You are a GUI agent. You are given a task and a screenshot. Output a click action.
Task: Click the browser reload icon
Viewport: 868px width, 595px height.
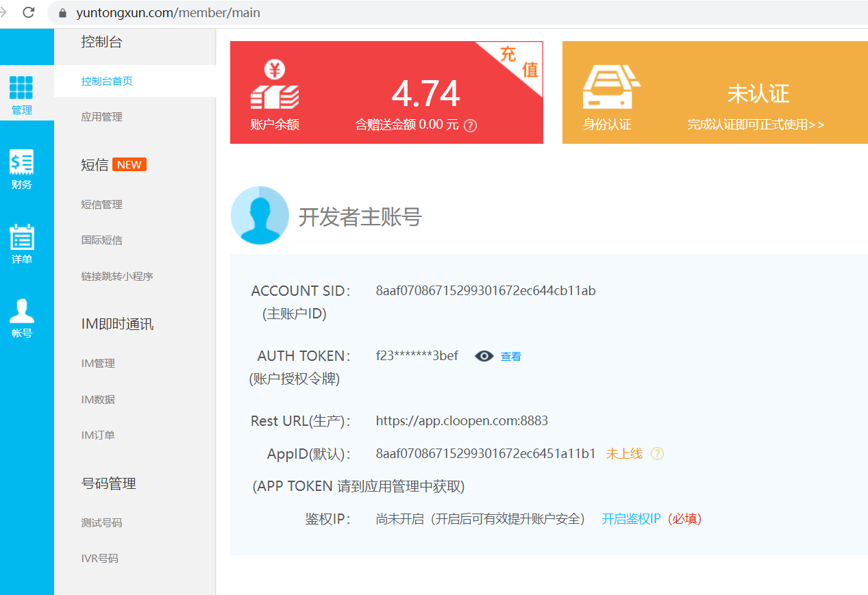tap(29, 12)
